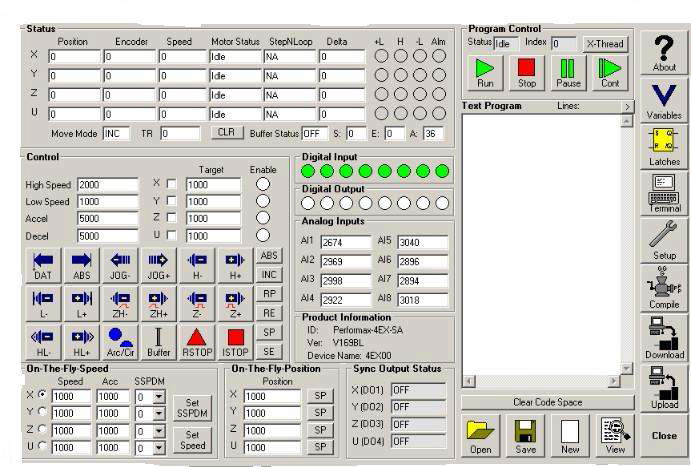Screen dimensions: 691x467
Task: Click the red Stop program button
Action: click(527, 73)
